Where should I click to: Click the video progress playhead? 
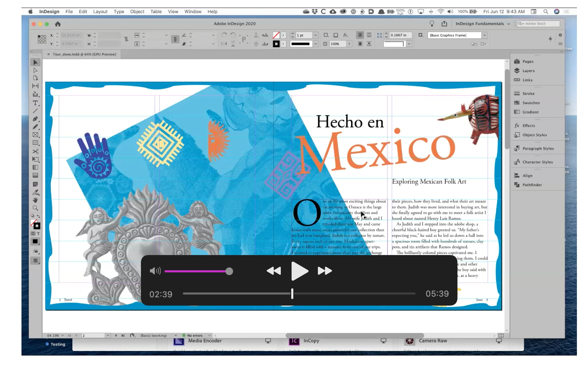[292, 293]
